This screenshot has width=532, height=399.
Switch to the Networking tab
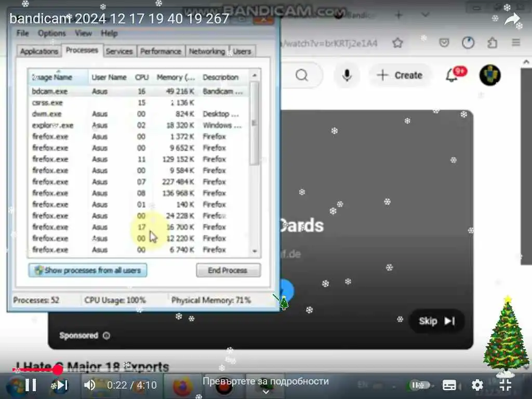207,51
